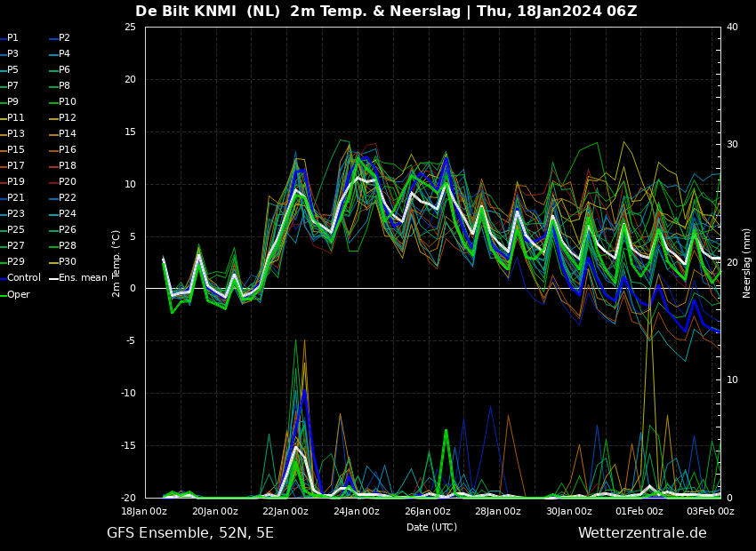This screenshot has width=756, height=551.
Task: Click the P1 legend entry
Action: coord(9,37)
